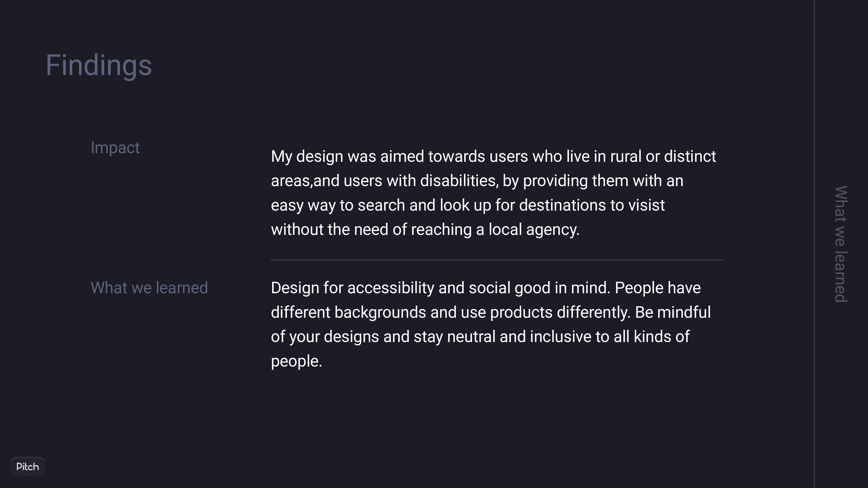
Task: Click the horizontal divider between the paragraphs
Action: coord(497,260)
